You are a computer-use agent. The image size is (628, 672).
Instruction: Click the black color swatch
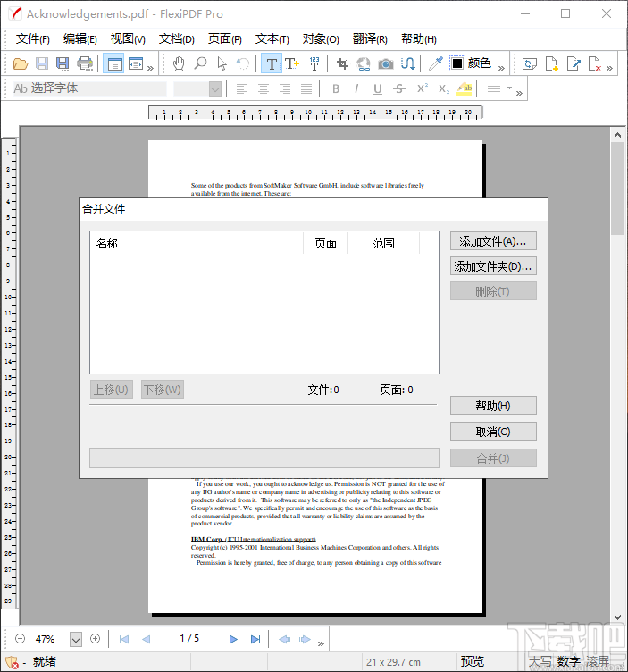(457, 63)
